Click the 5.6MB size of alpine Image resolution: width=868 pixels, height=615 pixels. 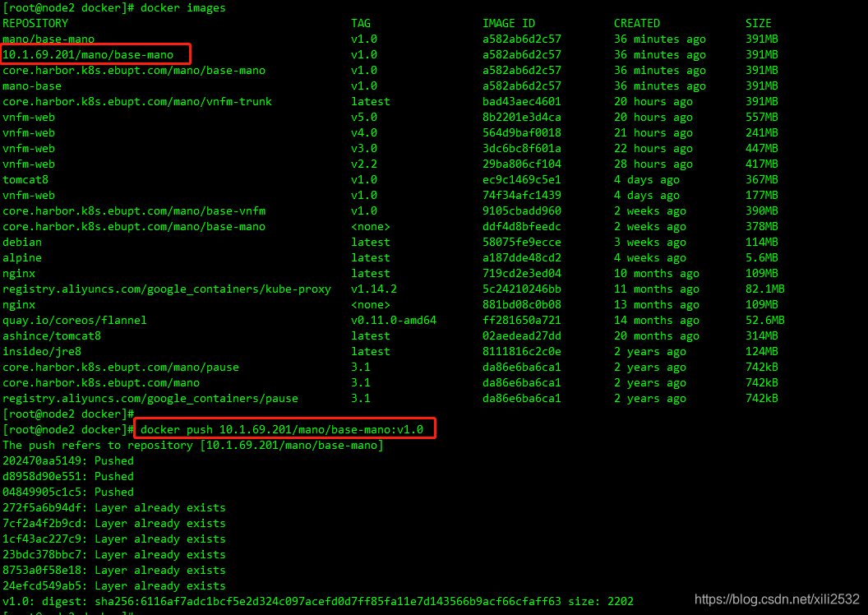pos(762,258)
